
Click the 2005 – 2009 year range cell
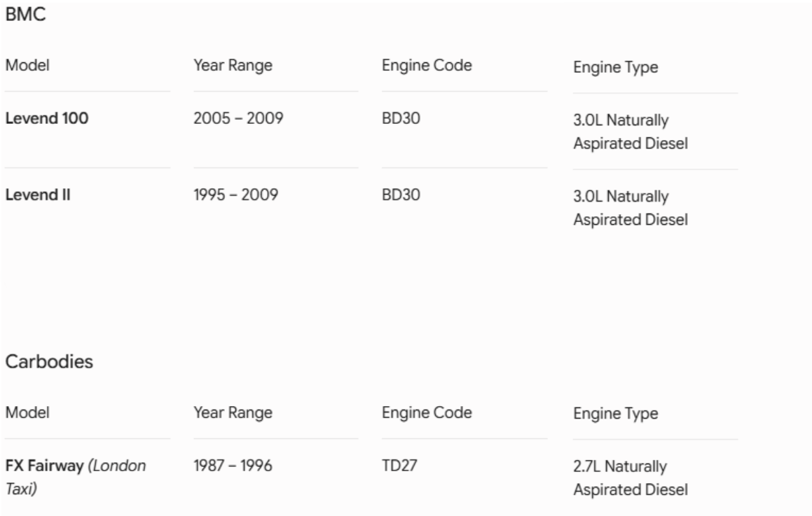click(238, 118)
